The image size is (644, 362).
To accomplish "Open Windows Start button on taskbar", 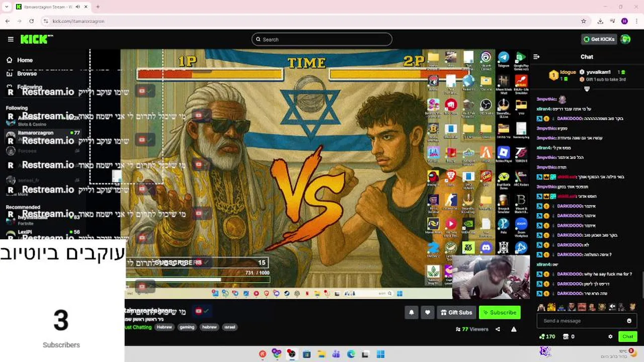I will [380, 354].
